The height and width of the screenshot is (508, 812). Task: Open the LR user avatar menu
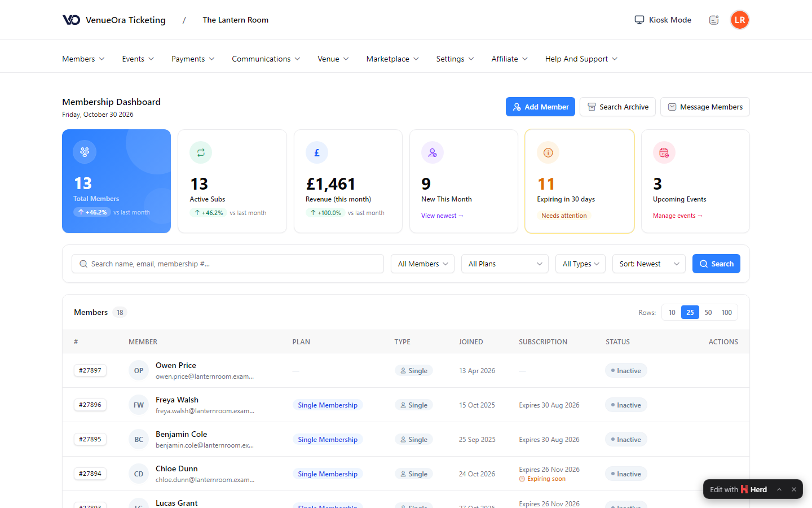(x=740, y=20)
